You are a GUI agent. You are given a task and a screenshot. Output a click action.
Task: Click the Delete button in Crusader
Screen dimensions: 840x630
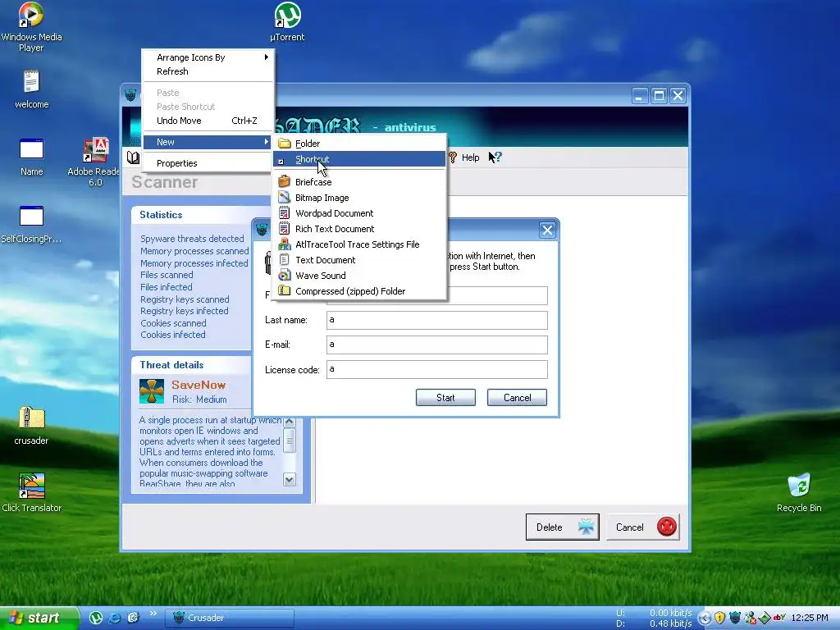[563, 527]
